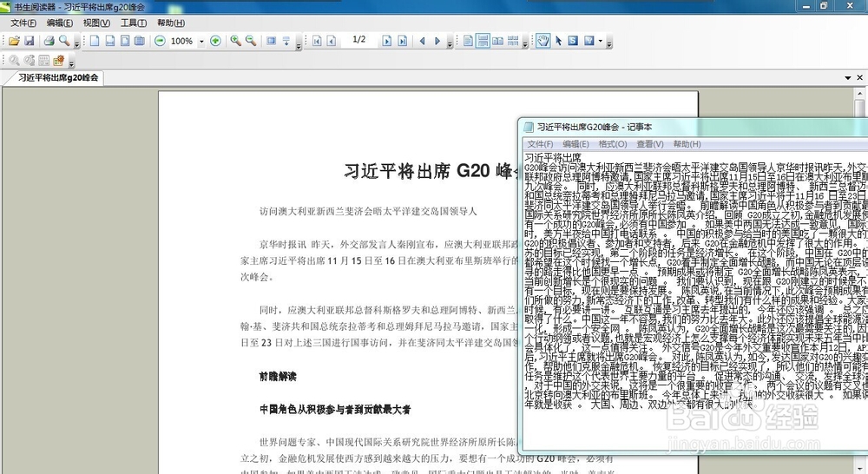Go to the last page of the document
Image resolution: width=868 pixels, height=474 pixels.
tap(403, 41)
